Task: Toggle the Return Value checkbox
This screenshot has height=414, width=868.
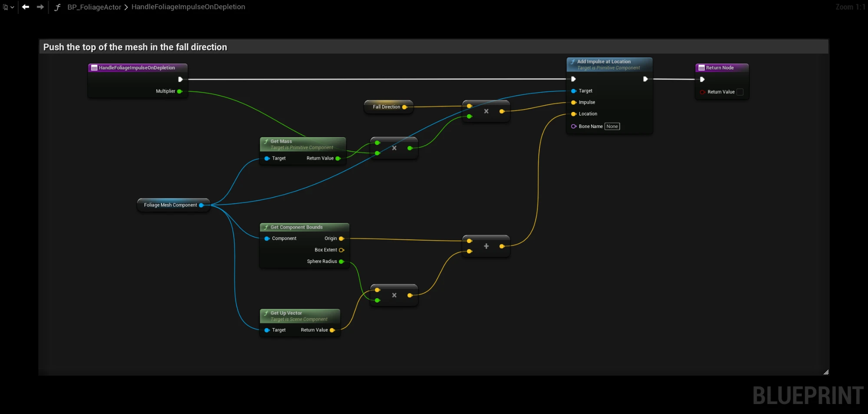Action: click(x=740, y=92)
